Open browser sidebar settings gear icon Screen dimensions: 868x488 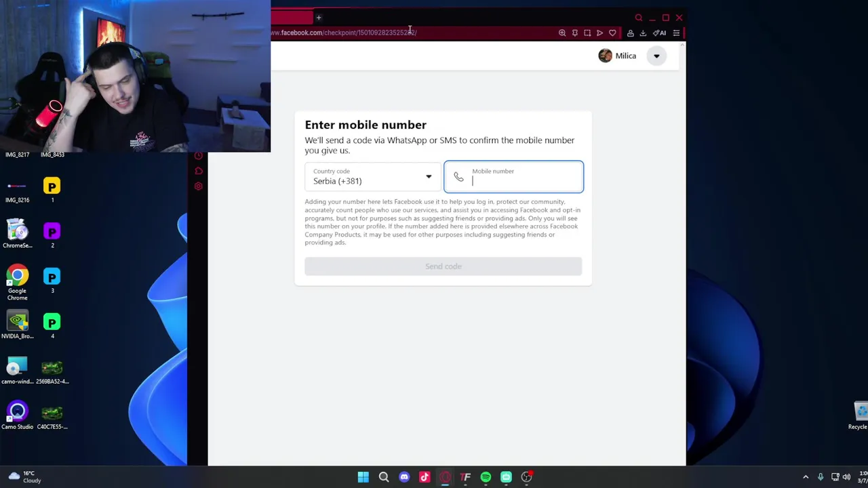(x=198, y=186)
